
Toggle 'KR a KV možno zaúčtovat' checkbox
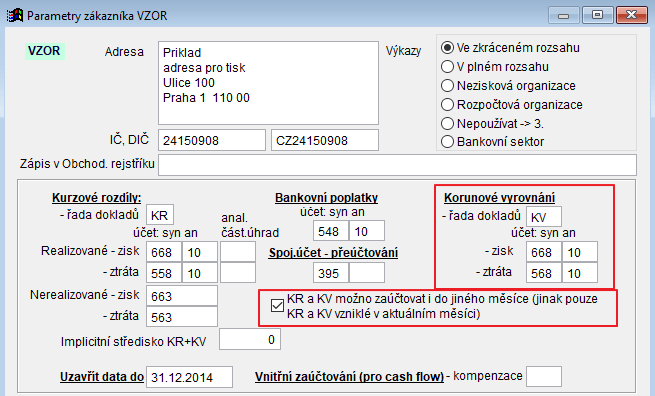coord(277,306)
